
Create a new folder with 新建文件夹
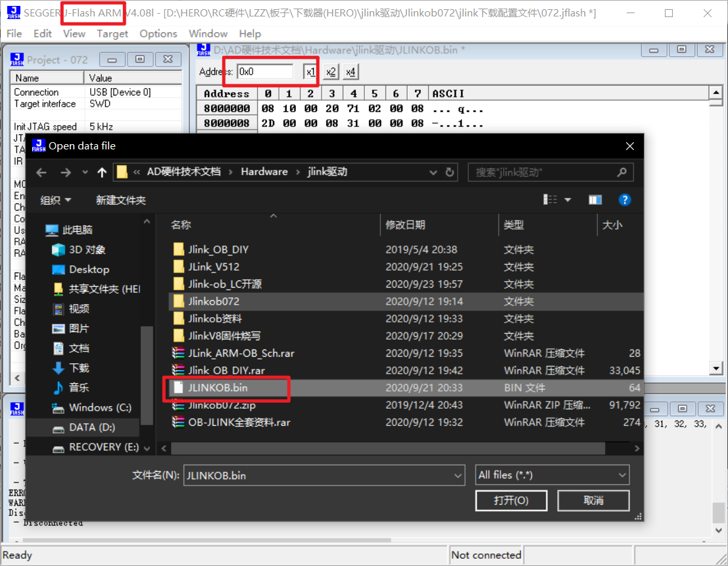(x=121, y=200)
